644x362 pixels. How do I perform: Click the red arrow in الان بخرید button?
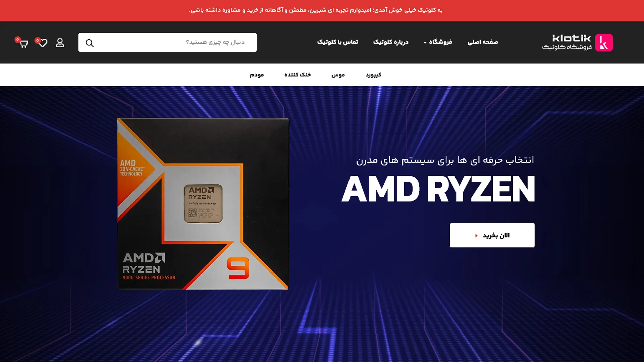coord(476,236)
